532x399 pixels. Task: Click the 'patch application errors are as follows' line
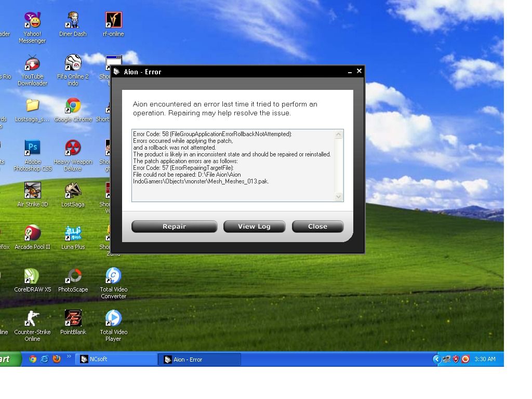point(185,161)
